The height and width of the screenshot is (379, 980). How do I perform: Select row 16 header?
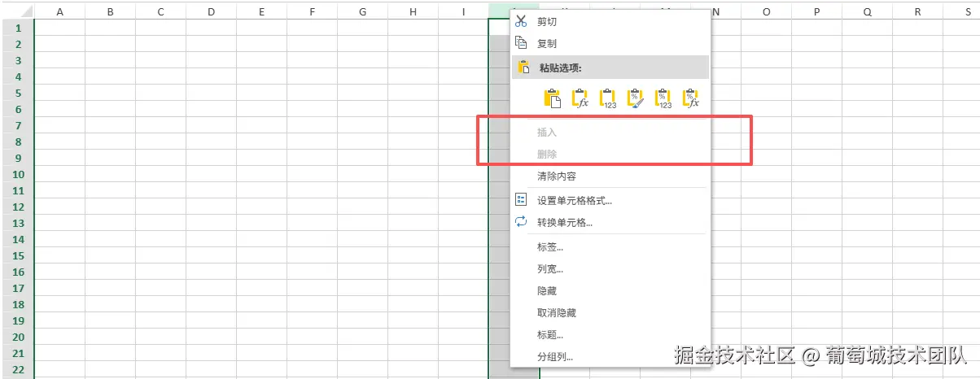pos(17,272)
